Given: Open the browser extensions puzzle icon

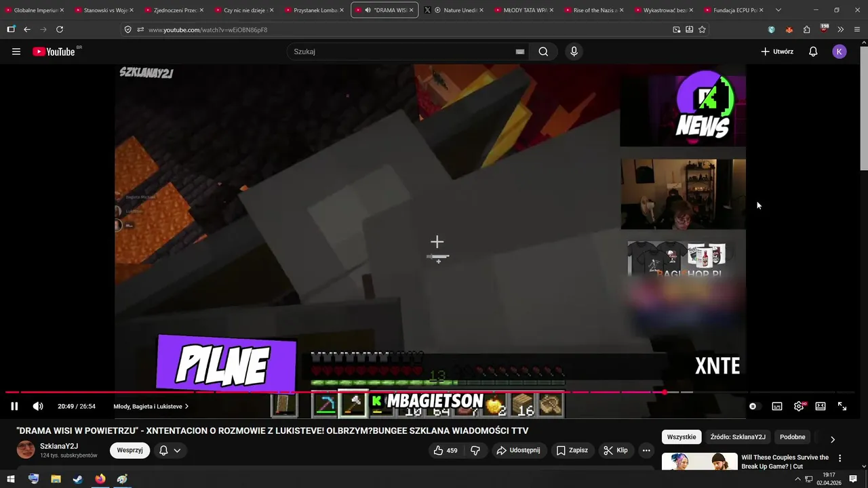Looking at the screenshot, I should coord(806,30).
